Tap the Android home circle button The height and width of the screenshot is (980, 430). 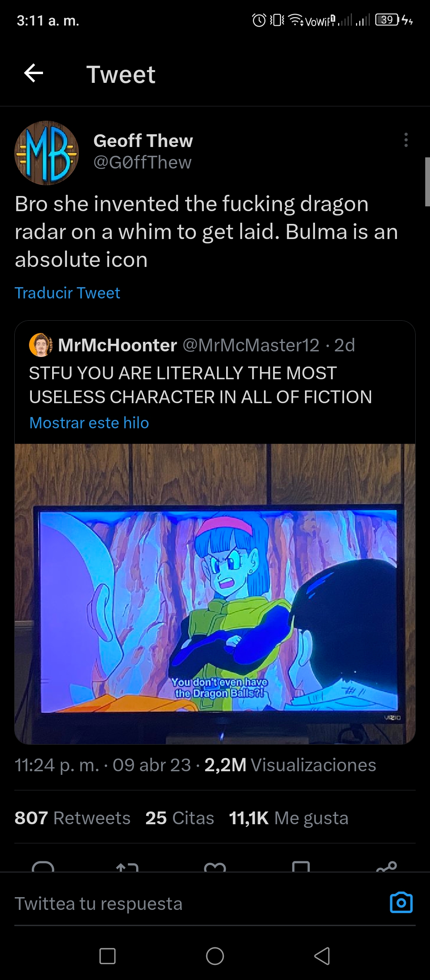215,956
